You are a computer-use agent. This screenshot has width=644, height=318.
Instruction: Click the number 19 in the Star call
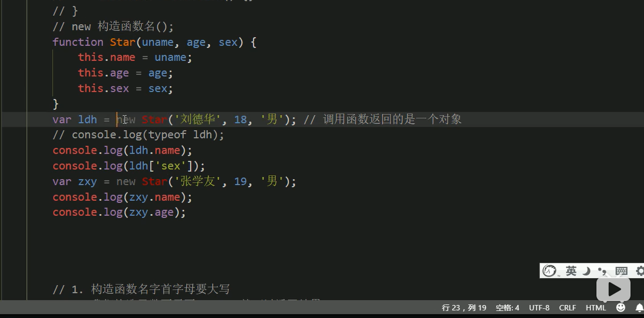[x=240, y=182]
